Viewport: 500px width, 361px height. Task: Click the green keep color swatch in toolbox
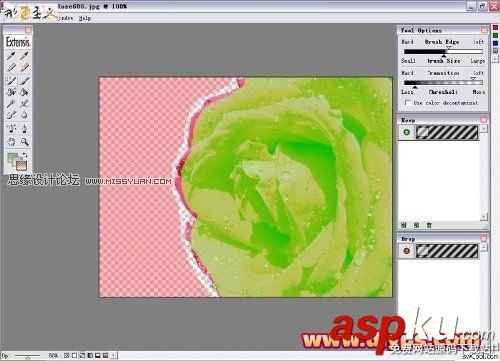pyautogui.click(x=12, y=158)
